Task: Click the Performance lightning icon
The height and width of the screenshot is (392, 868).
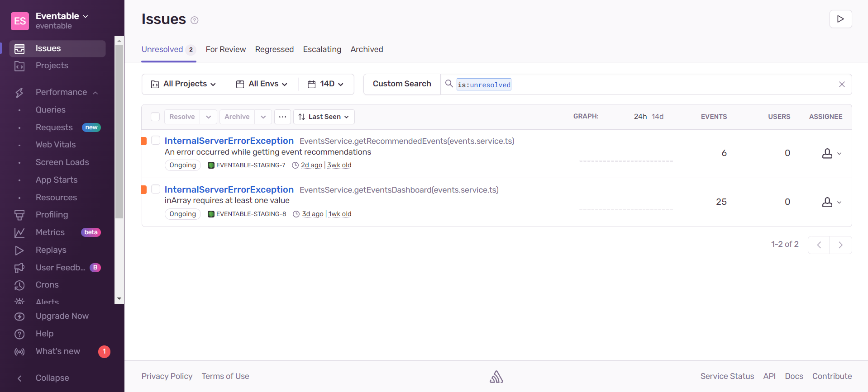Action: [x=19, y=92]
